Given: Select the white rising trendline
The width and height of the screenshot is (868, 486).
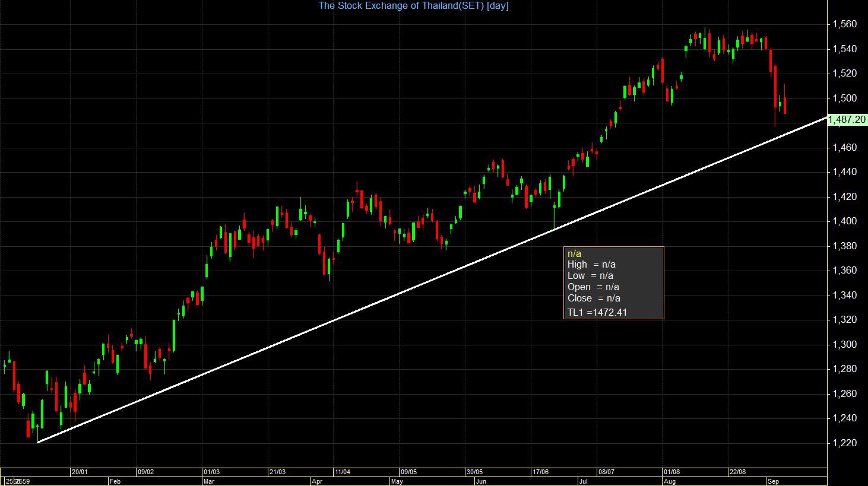Looking at the screenshot, I should [x=432, y=280].
